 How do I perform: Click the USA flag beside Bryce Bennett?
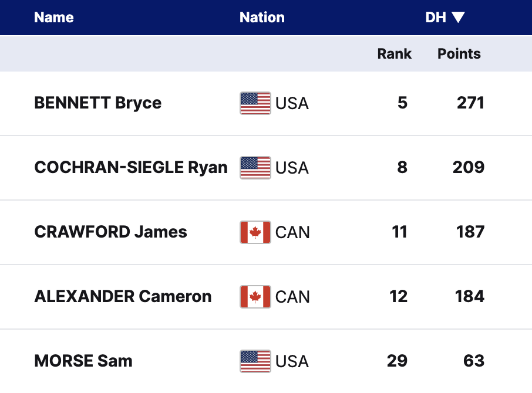tap(255, 103)
